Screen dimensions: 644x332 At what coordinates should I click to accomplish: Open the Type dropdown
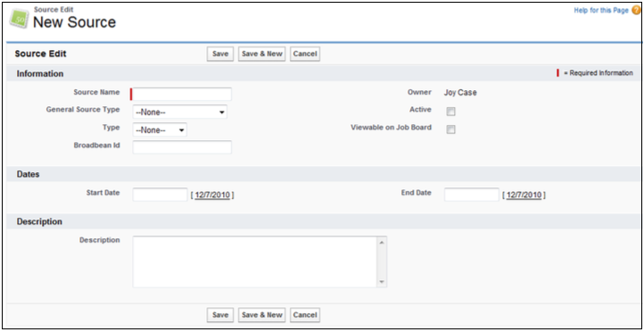(x=160, y=130)
